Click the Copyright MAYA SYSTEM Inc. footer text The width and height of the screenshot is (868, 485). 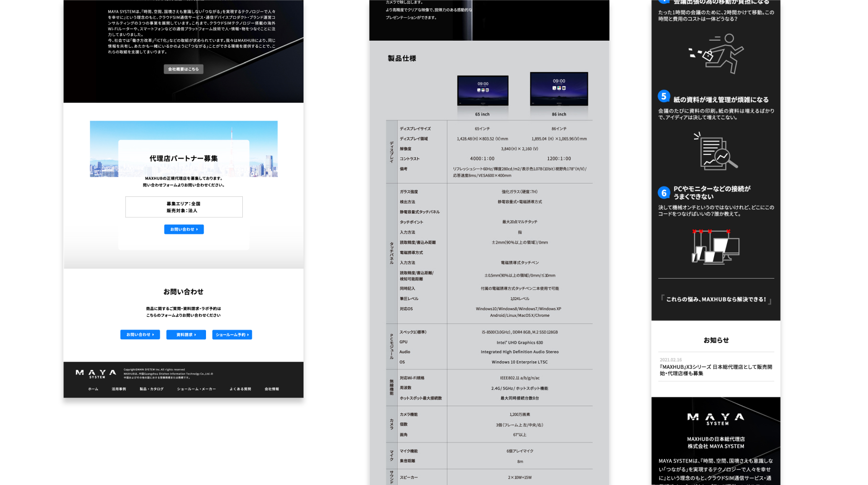point(154,369)
